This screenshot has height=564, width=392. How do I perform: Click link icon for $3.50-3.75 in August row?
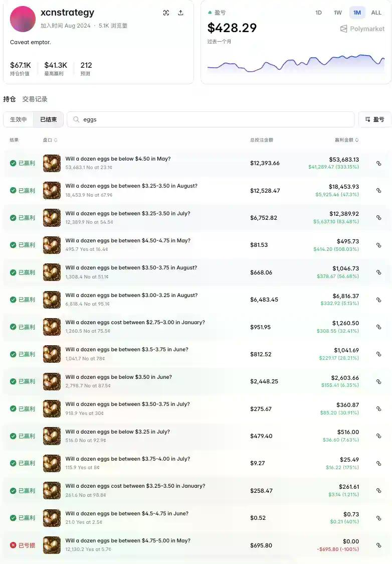(x=378, y=272)
